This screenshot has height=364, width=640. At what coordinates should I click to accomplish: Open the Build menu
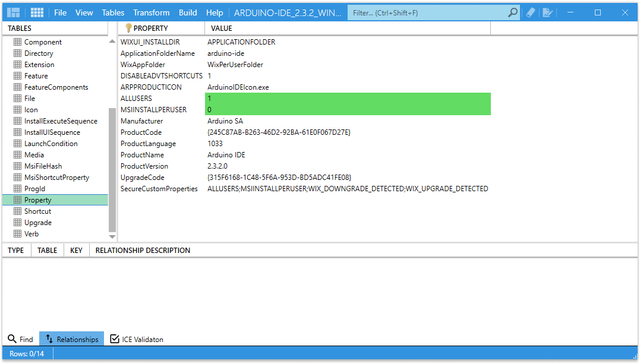[188, 12]
